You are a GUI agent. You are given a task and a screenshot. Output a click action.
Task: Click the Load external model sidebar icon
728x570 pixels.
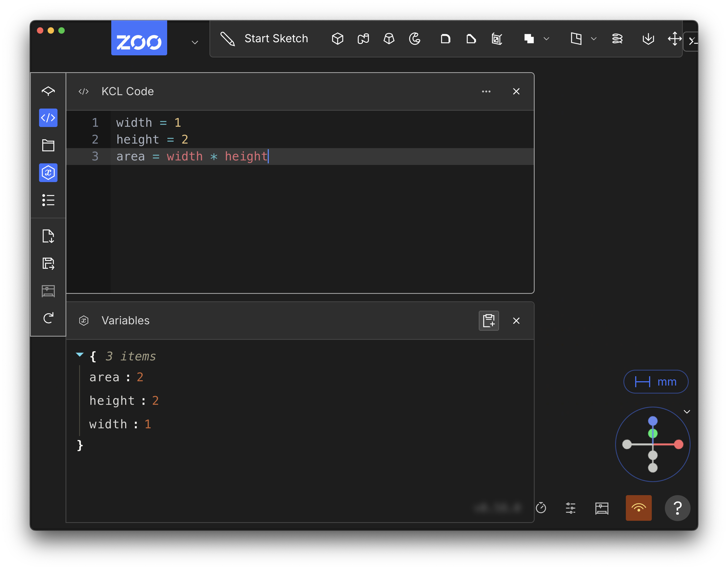(48, 236)
